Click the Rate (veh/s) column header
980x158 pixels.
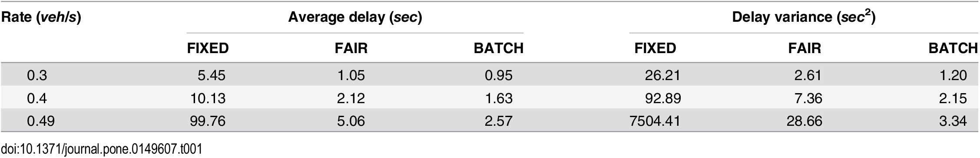click(42, 18)
